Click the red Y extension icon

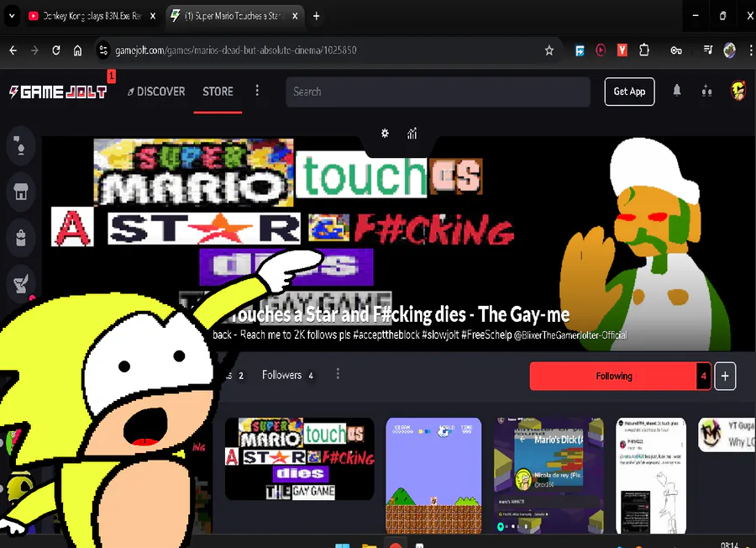(622, 50)
